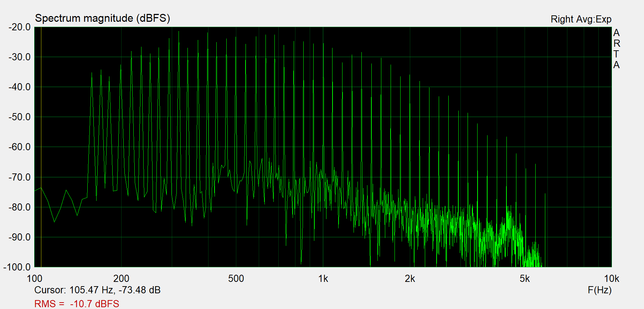Click the '-30.0' y-axis label
Screen dimensions: 644x309
(20, 57)
